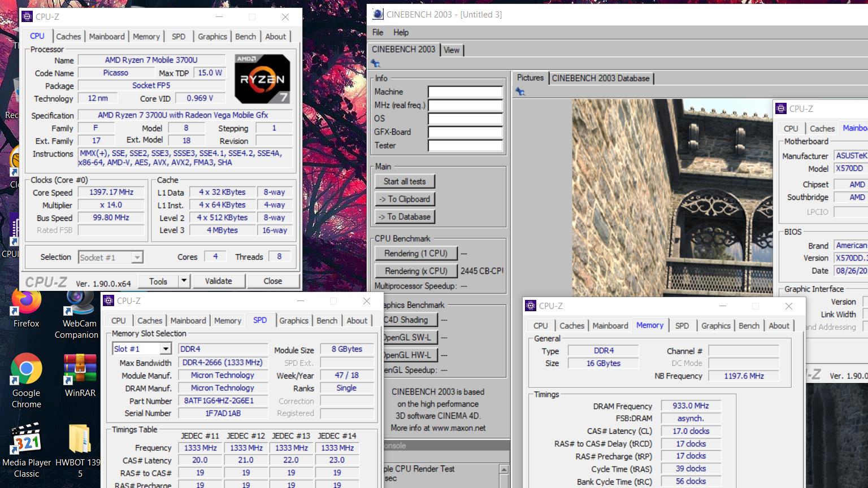Launch Google Chrome desktop icon
The width and height of the screenshot is (868, 488).
click(x=26, y=381)
